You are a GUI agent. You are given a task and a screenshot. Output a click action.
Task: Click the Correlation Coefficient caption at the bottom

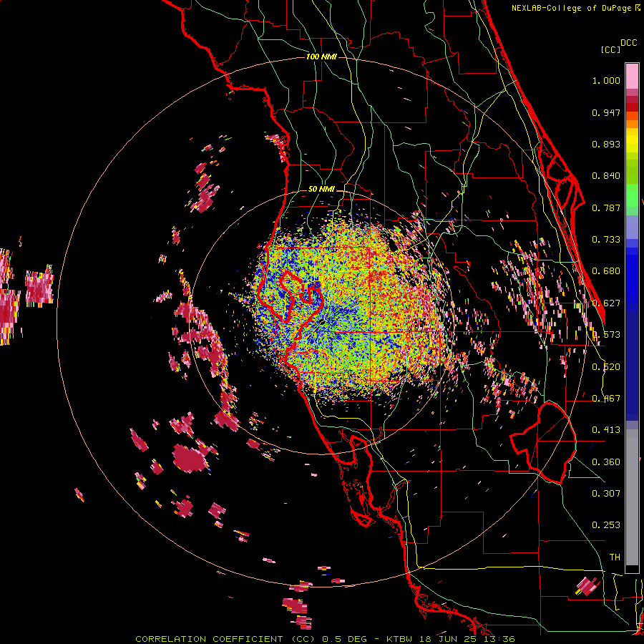click(325, 639)
